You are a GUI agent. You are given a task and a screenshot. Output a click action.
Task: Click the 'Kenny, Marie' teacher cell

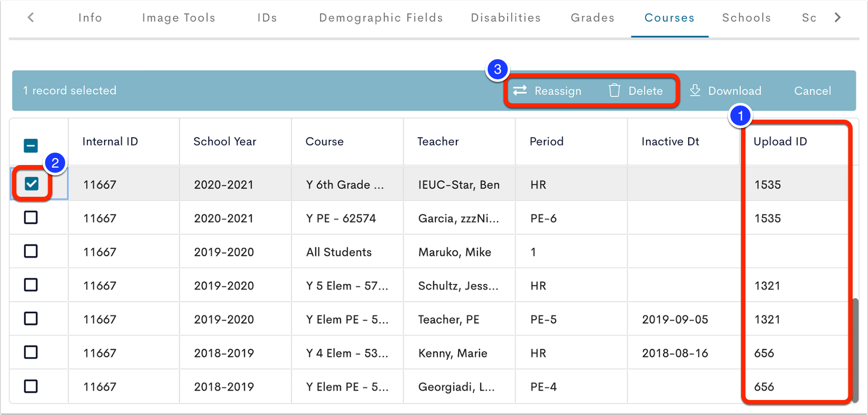pyautogui.click(x=453, y=353)
